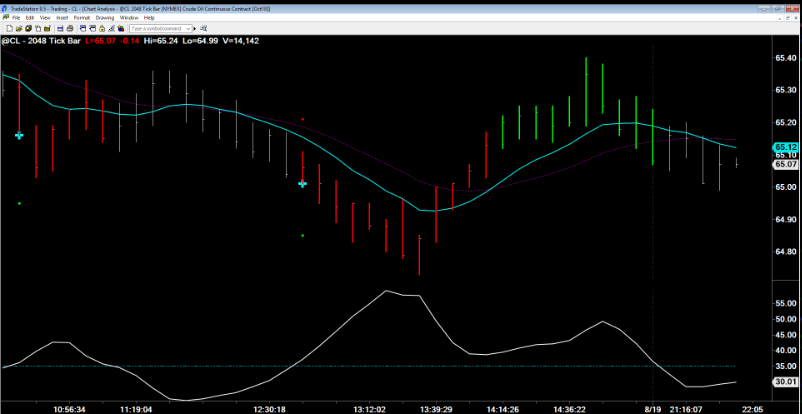Click the chart icon left of File menu
Viewport: 802px width, 414px height.
(6, 17)
